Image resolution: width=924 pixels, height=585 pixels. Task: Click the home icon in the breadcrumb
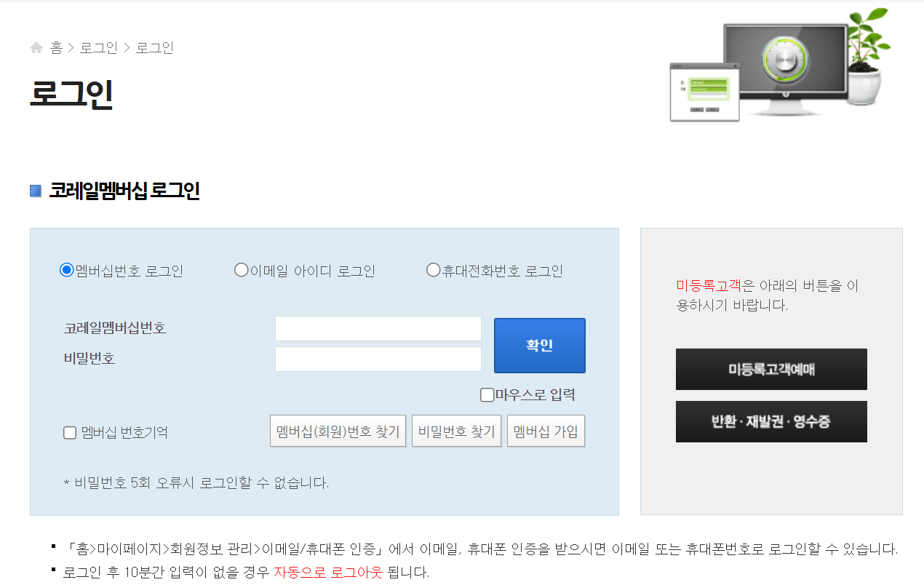36,47
